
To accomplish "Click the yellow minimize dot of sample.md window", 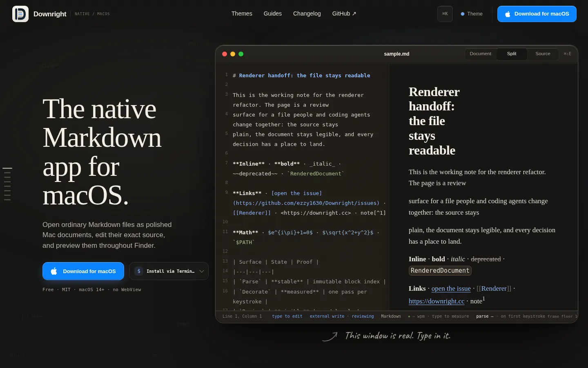I will tap(233, 54).
